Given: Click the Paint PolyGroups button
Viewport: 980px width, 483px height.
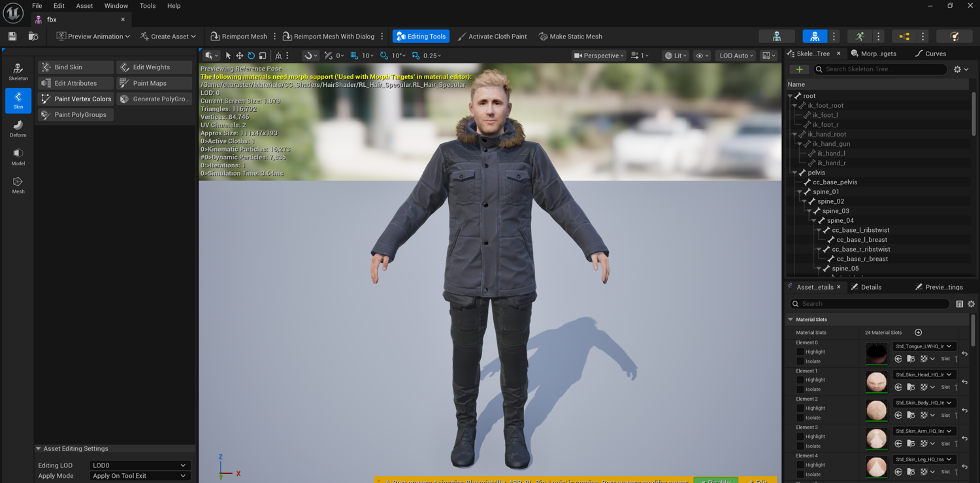Looking at the screenshot, I should [x=76, y=114].
